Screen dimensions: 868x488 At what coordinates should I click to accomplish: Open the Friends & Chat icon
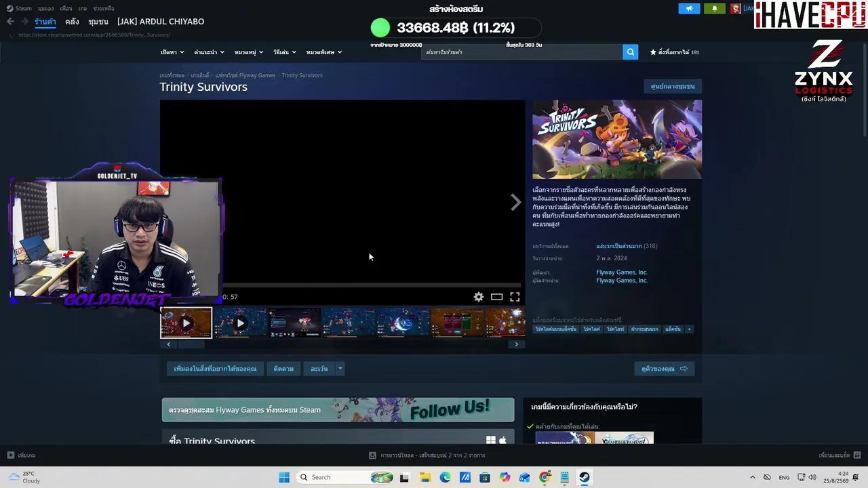857,455
